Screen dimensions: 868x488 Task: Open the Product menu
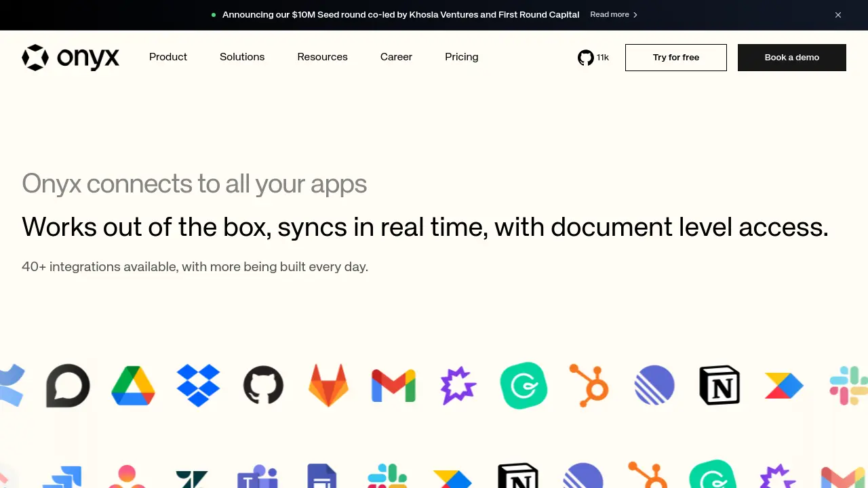pos(168,57)
